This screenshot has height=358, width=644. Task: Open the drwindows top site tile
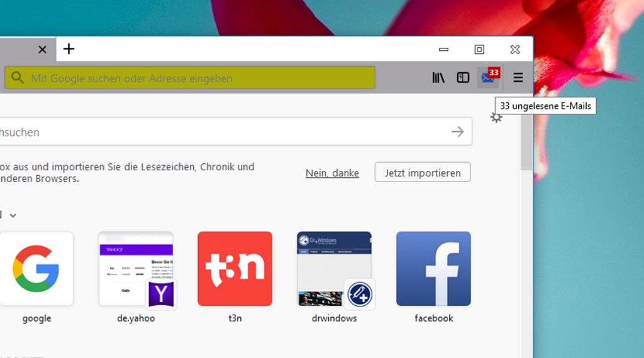click(x=334, y=269)
